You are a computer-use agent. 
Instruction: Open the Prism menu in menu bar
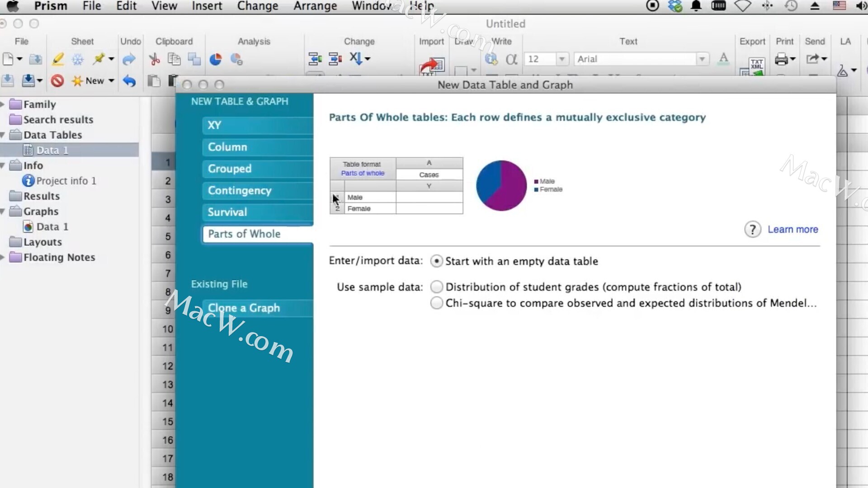click(x=51, y=6)
